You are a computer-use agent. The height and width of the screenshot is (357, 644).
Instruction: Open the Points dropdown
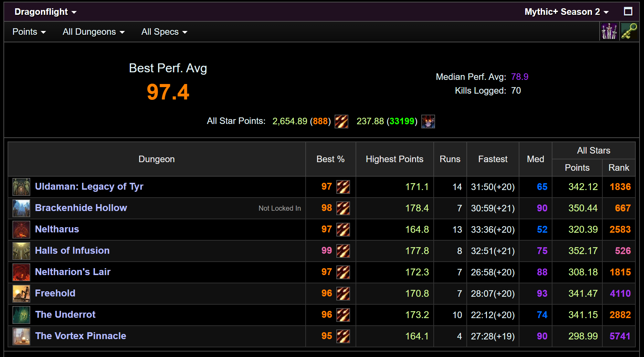coord(29,31)
